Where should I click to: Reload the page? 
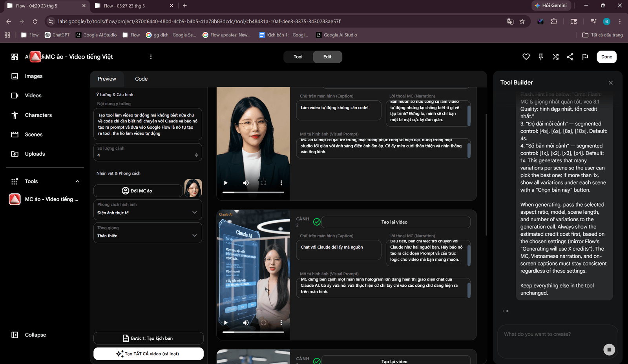35,22
